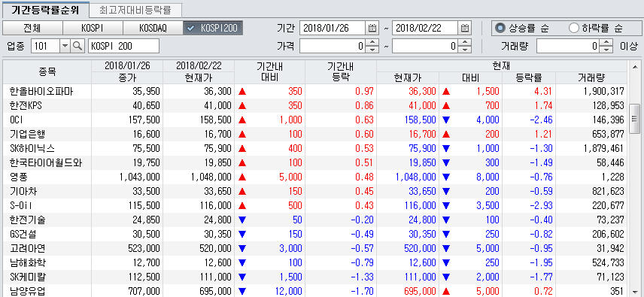Click the 1,900,317 volume cell
Viewport: 644px width, 297px height.
(x=592, y=91)
